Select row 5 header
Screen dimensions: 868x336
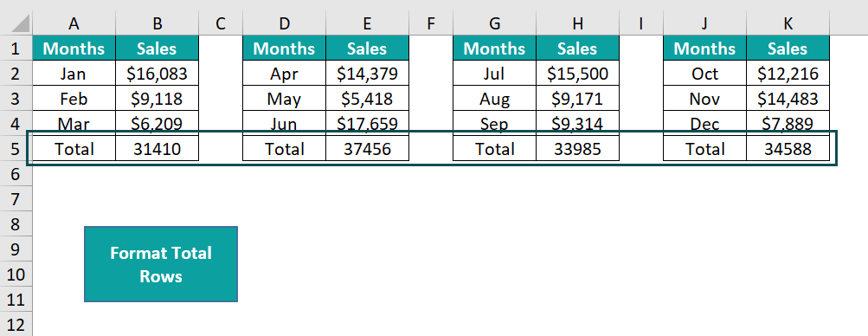point(16,148)
